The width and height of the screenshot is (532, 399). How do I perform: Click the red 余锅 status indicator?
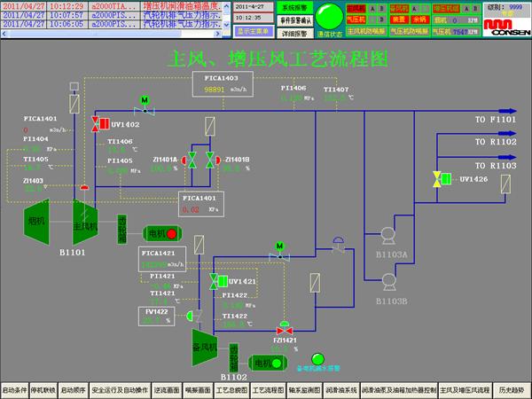(x=420, y=20)
